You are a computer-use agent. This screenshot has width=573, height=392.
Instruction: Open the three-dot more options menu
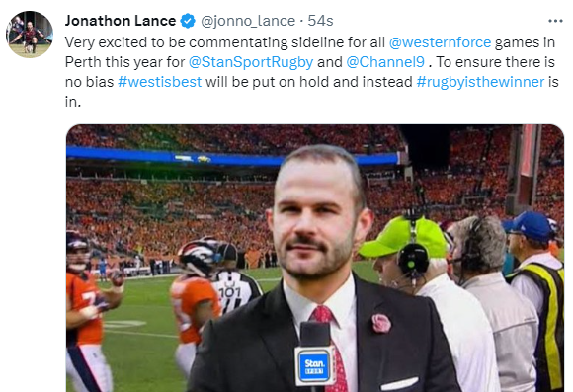555,21
